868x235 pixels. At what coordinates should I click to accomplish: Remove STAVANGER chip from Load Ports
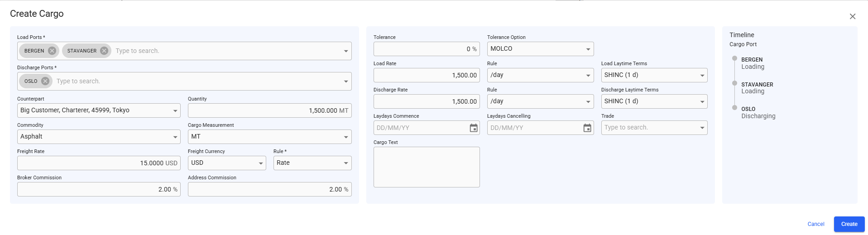(x=104, y=51)
